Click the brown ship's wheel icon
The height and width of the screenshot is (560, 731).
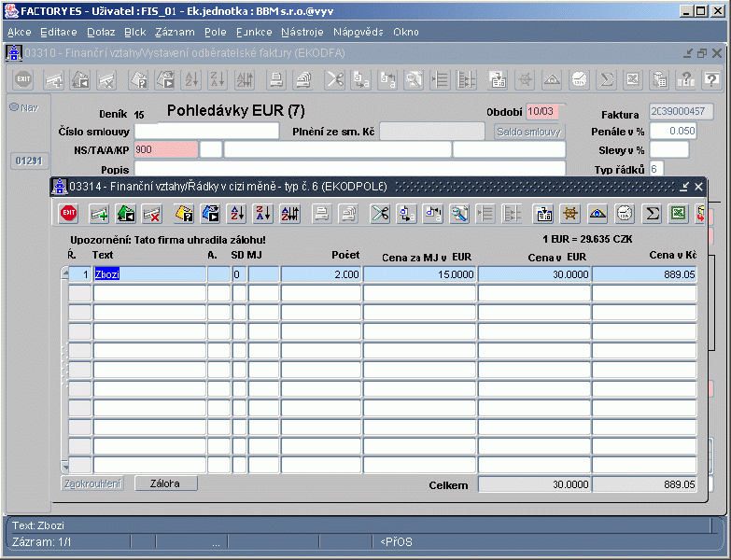pyautogui.click(x=570, y=214)
